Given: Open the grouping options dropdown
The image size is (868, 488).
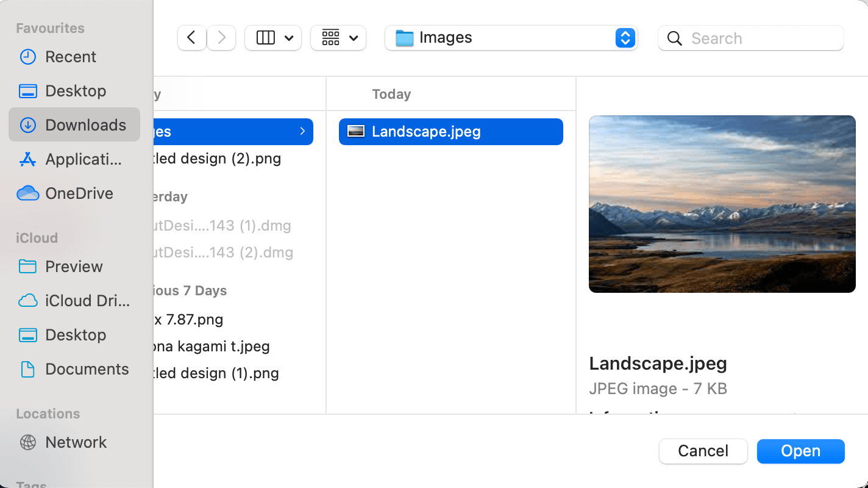Looking at the screenshot, I should [338, 37].
